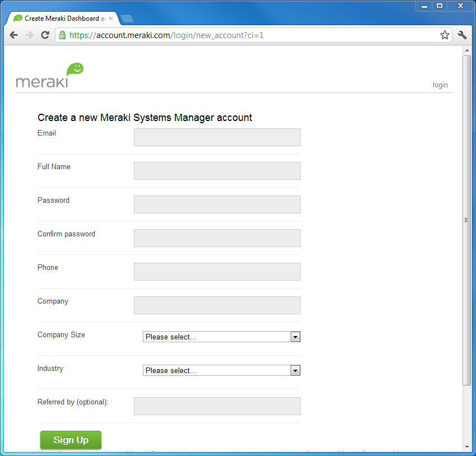Select the Create Meraki Dashboard tab
The image size is (476, 456).
click(62, 18)
